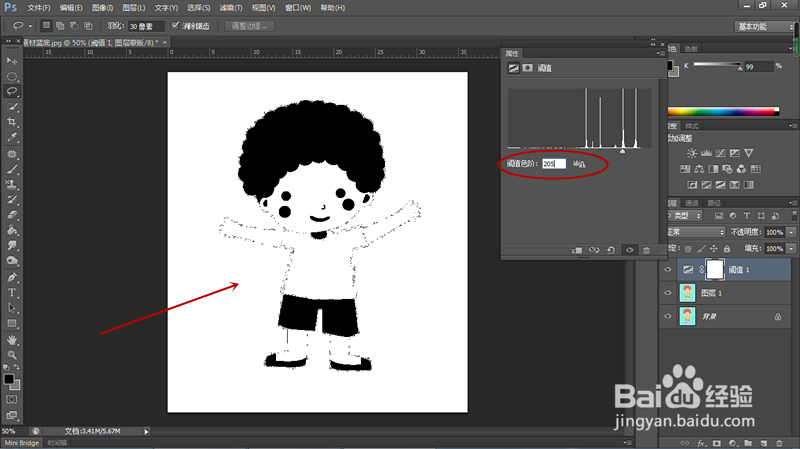Hide the 阈值 1 adjustment layer
The height and width of the screenshot is (449, 800).
[x=668, y=269]
